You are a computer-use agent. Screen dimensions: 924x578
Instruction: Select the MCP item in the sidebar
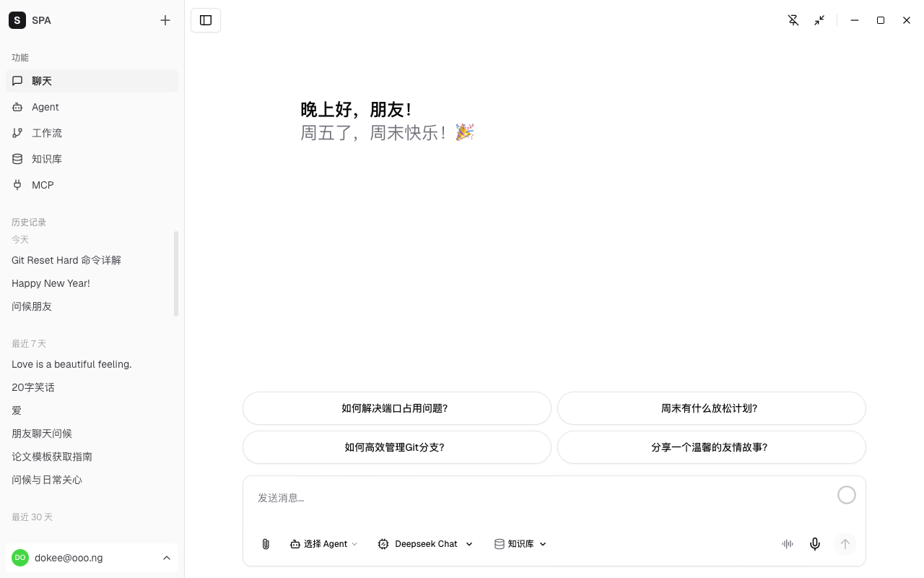(43, 185)
